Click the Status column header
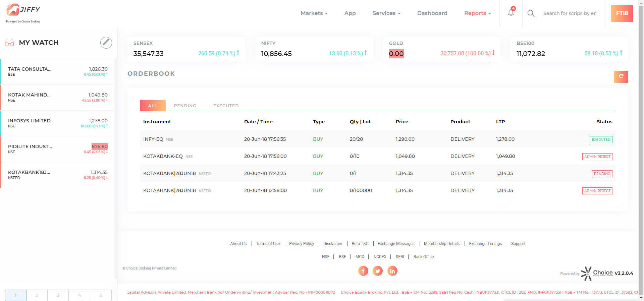Image resolution: width=644 pixels, height=301 pixels. click(x=604, y=122)
